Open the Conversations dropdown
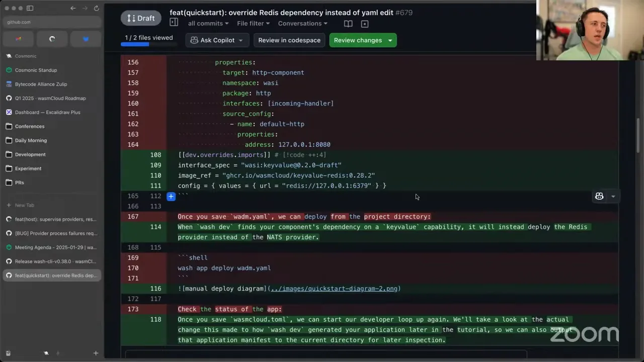The image size is (644, 362). click(302, 24)
